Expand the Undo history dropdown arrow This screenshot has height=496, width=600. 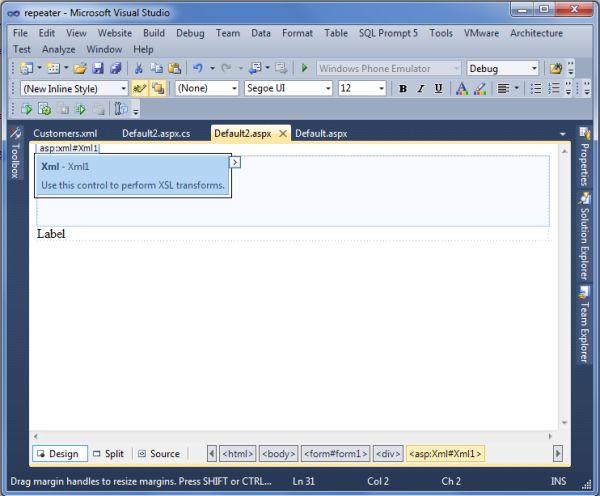click(x=212, y=69)
